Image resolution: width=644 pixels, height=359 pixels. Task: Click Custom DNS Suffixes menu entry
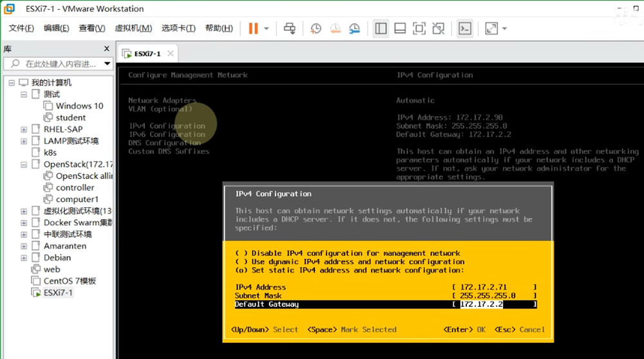coord(169,151)
